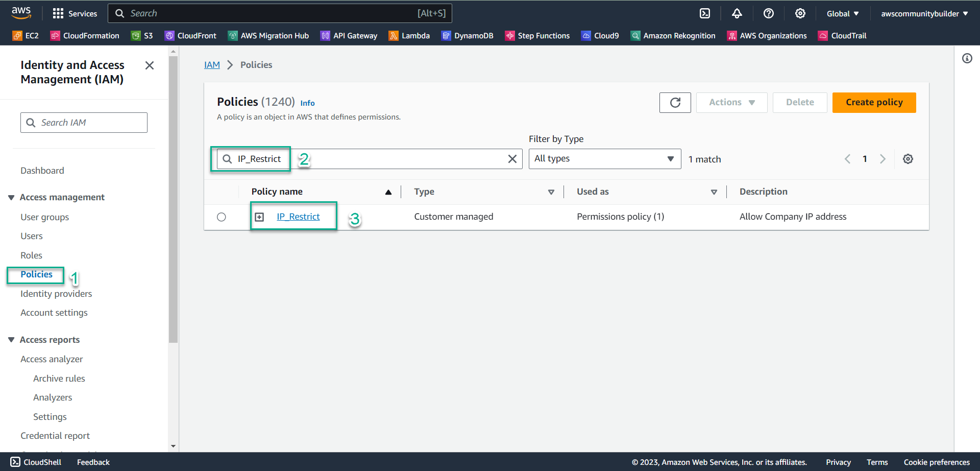The height and width of the screenshot is (471, 980).
Task: Open the Services grid menu
Action: 75,13
